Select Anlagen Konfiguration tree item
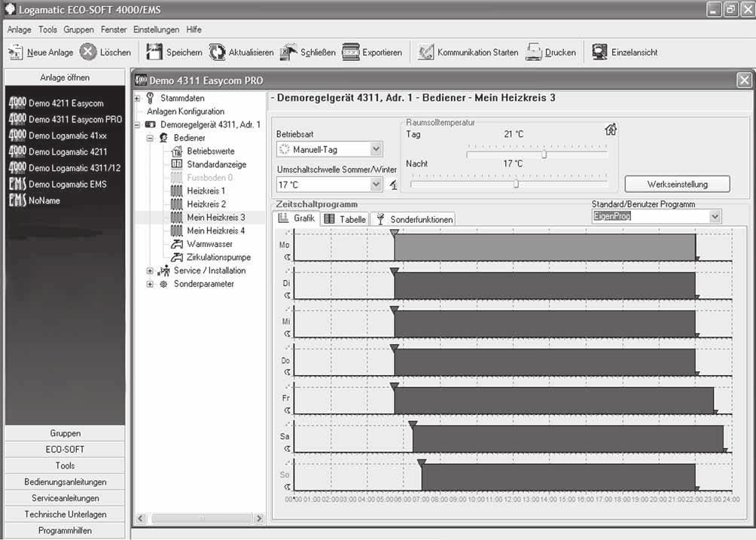The image size is (756, 540). pyautogui.click(x=185, y=111)
